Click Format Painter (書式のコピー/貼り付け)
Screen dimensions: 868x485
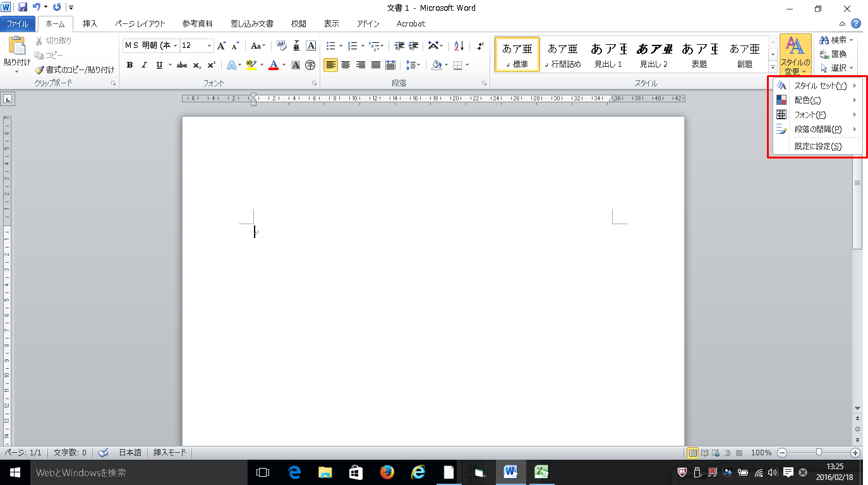click(75, 70)
